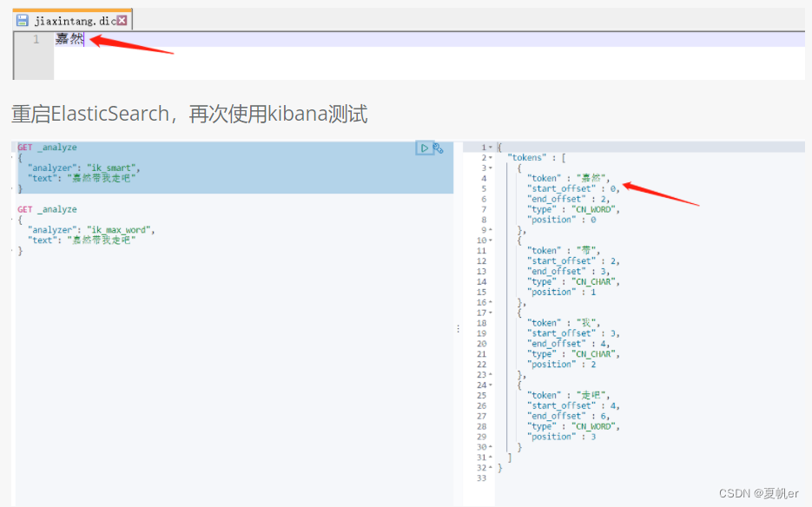Click the "position" : 1 line
This screenshot has height=507, width=812.
point(561,292)
